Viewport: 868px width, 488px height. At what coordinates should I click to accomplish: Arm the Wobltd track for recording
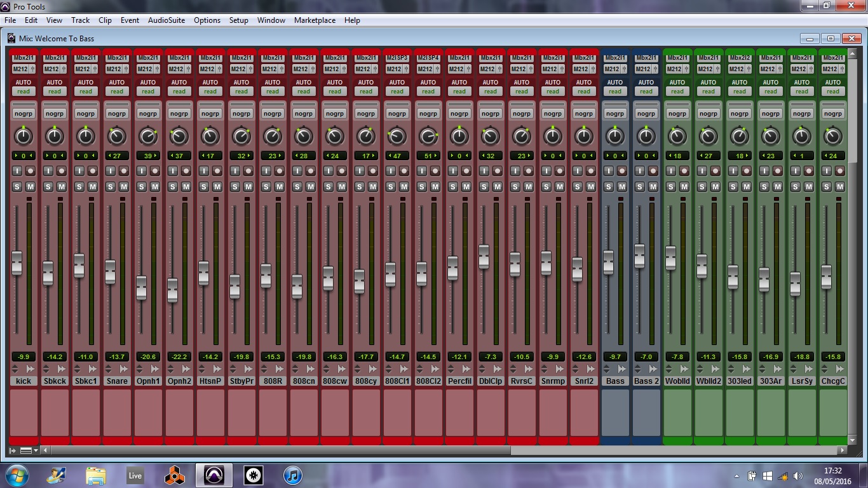pyautogui.click(x=684, y=171)
